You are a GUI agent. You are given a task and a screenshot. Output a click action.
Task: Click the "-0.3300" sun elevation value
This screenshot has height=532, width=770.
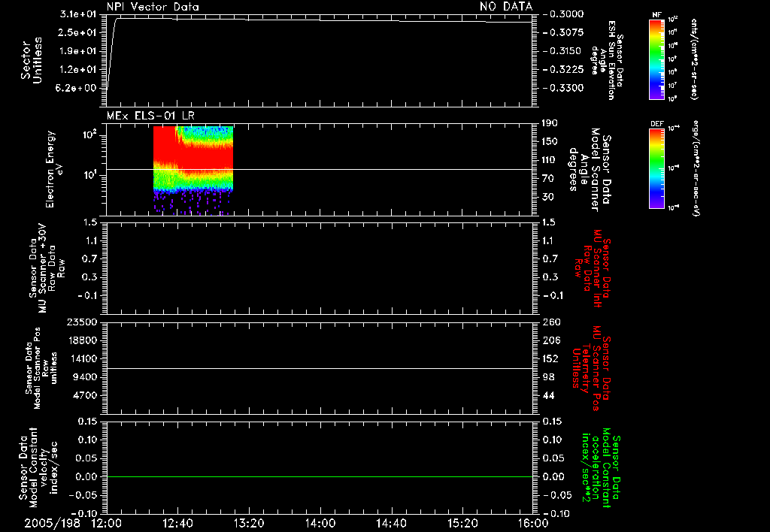tap(563, 88)
